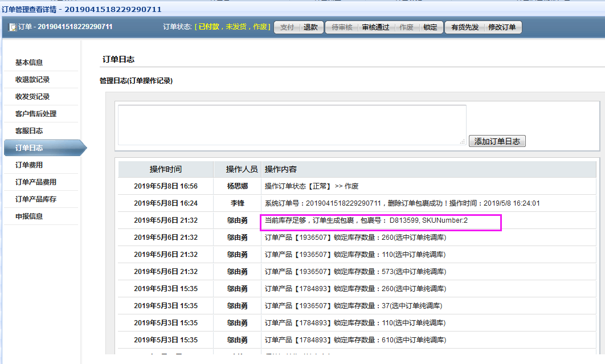Click the order document icon beside 订单 header
The width and height of the screenshot is (605, 364).
pyautogui.click(x=13, y=27)
